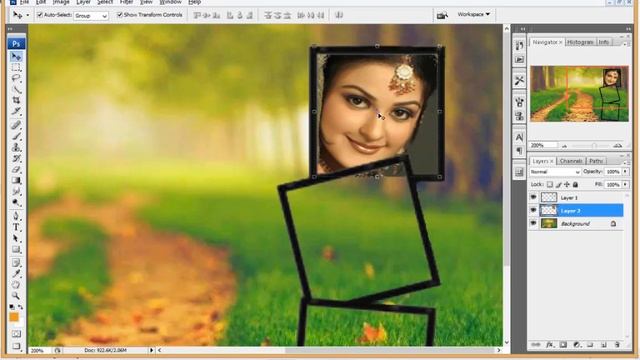This screenshot has height=360, width=640.
Task: Open the Layer menu
Action: (x=84, y=2)
